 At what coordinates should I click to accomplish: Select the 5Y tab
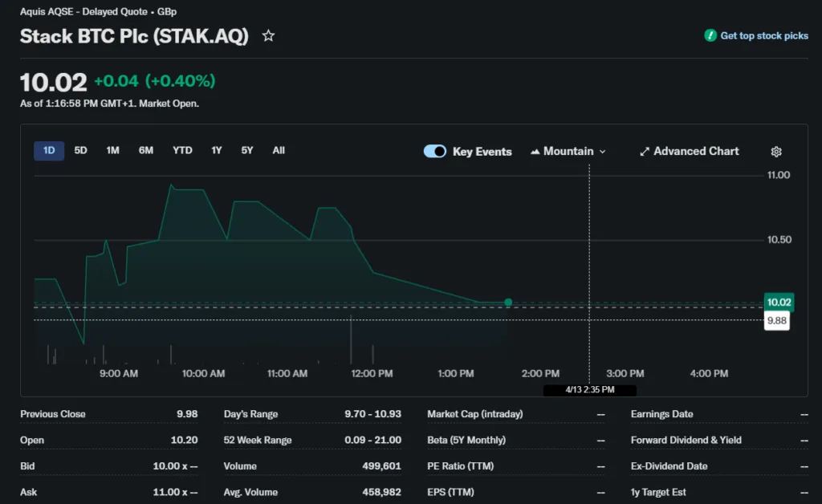point(247,150)
